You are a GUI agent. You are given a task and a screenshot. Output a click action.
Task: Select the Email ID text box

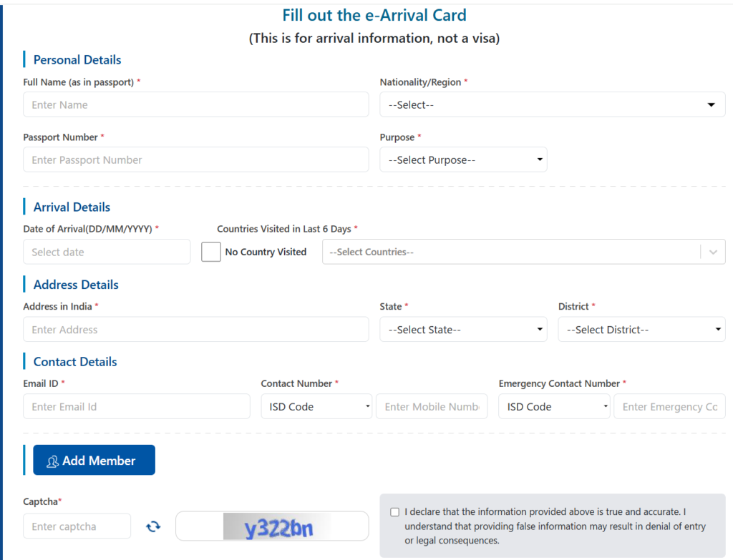(x=136, y=407)
